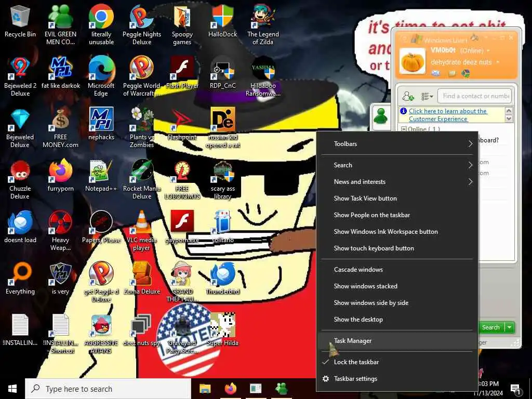Select the Flashpoint desktop icon
The image size is (532, 399).
coord(182,124)
